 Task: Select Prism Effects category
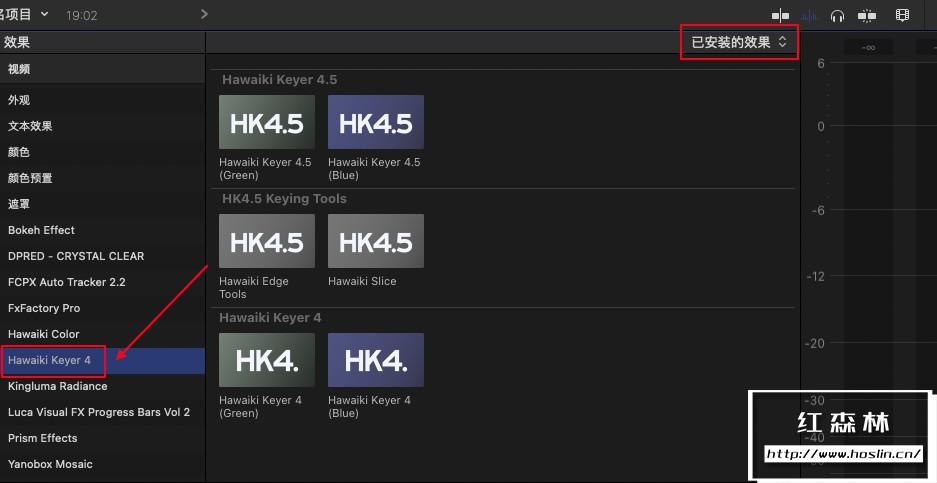(x=102, y=438)
